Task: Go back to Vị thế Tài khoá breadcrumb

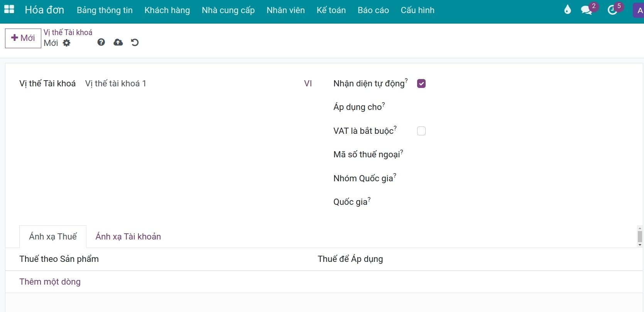Action: coord(68,32)
